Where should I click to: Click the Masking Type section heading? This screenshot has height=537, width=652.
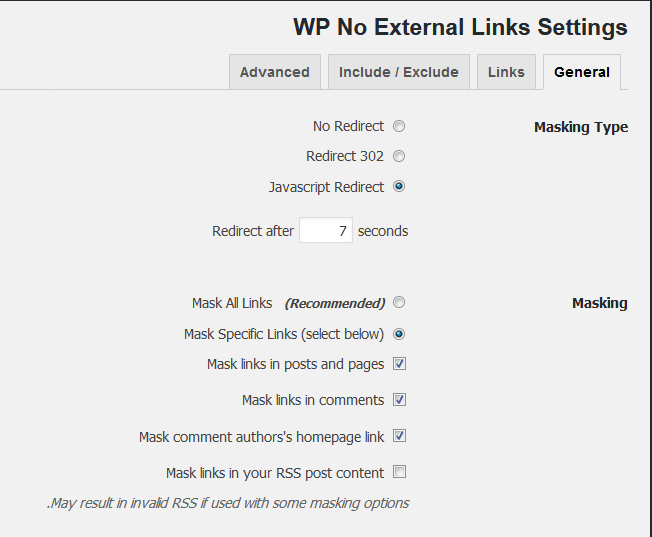point(580,127)
